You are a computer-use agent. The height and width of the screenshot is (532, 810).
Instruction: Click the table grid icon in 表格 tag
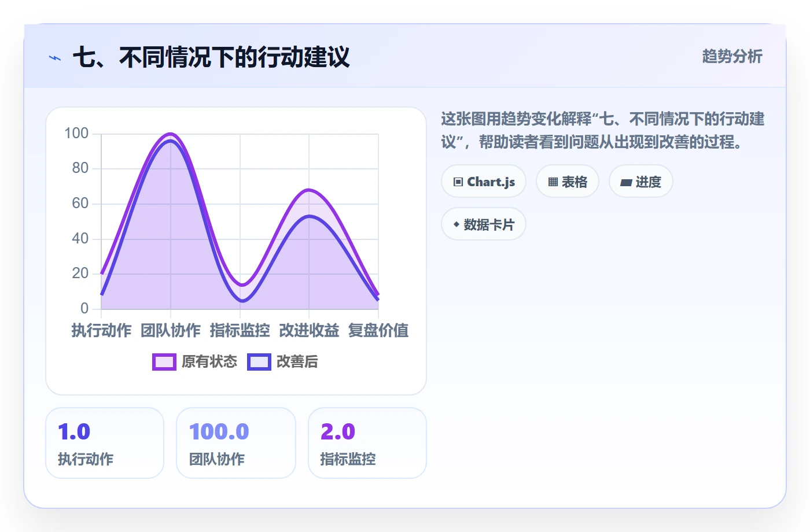[553, 182]
